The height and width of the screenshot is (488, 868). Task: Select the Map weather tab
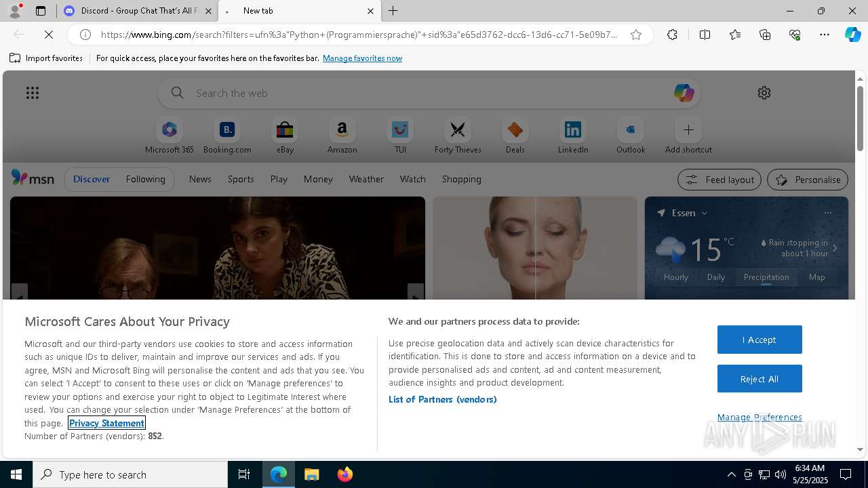[x=816, y=277]
